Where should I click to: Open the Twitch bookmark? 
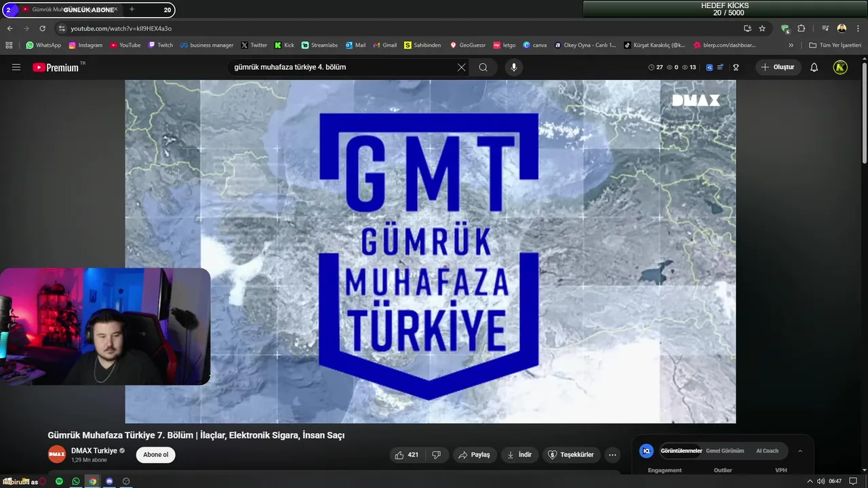161,45
